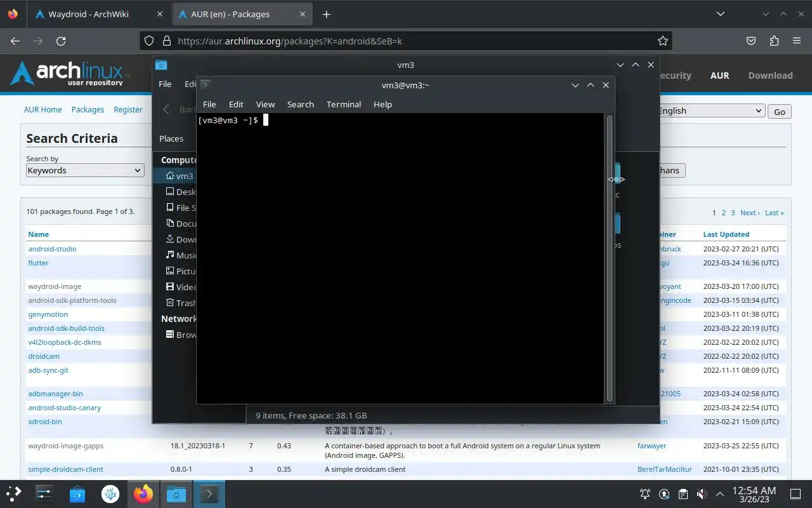The image size is (812, 508).
Task: Go to results page 2
Action: tap(723, 213)
